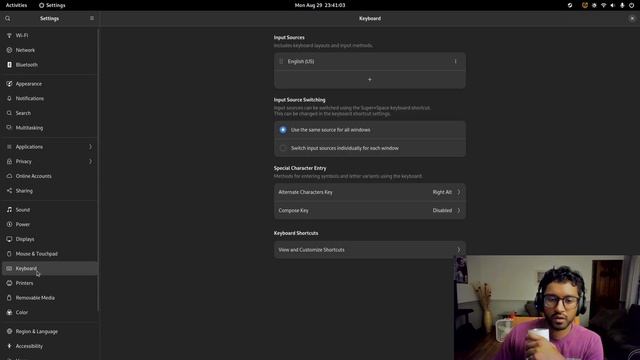Open Alternate Characters Key chevron

459,192
